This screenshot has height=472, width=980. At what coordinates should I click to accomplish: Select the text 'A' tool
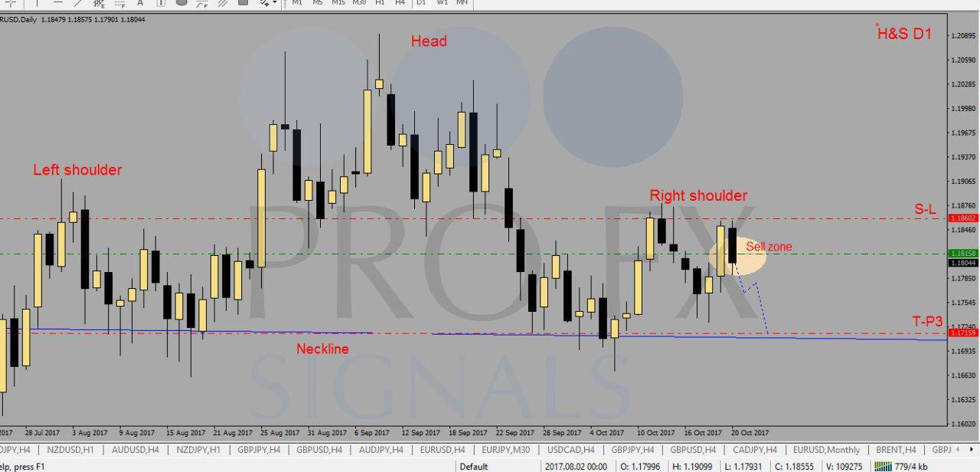click(x=140, y=3)
